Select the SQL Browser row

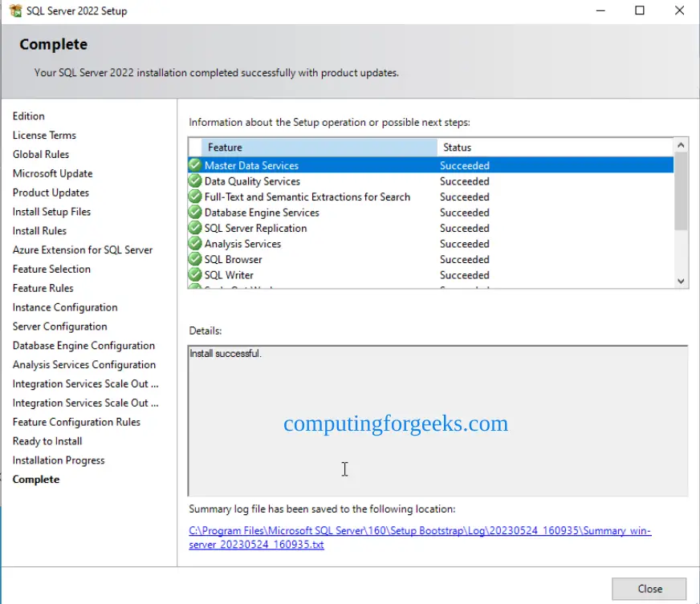[x=431, y=259]
